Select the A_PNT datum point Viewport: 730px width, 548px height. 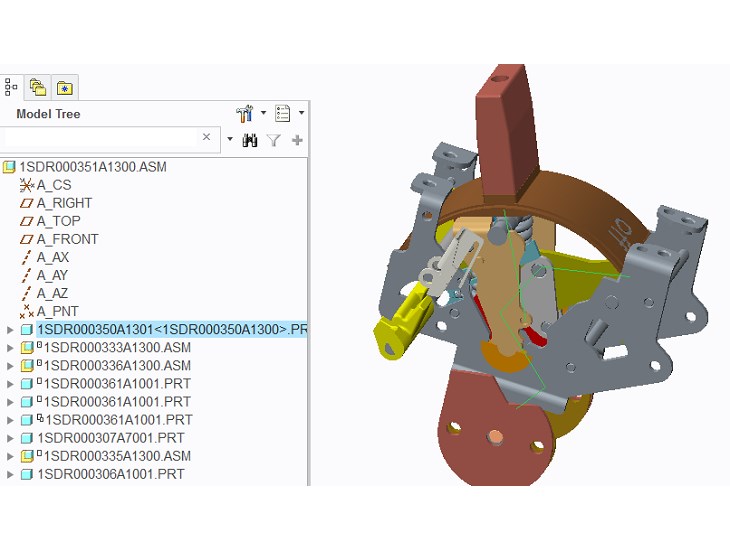(57, 311)
